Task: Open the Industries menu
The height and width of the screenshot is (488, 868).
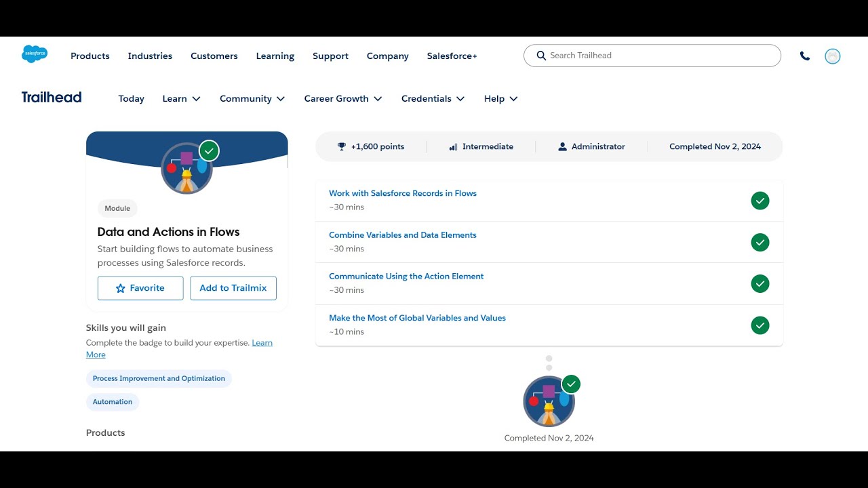Action: coord(150,56)
